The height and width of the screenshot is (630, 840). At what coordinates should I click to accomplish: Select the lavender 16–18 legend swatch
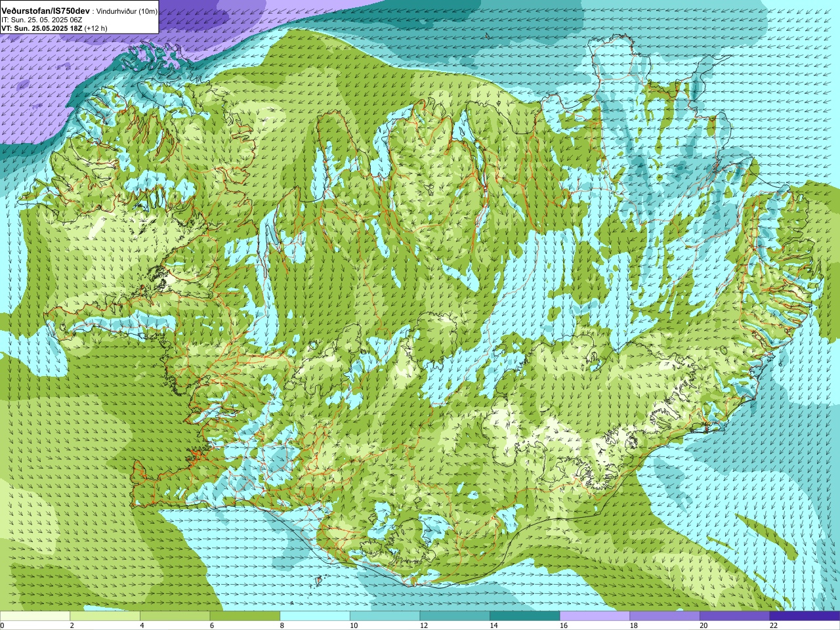pos(595,616)
